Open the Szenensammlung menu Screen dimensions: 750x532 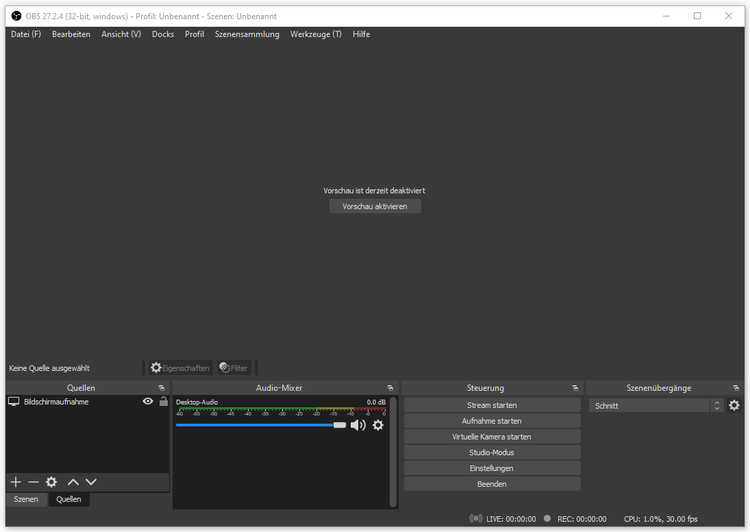(x=247, y=34)
